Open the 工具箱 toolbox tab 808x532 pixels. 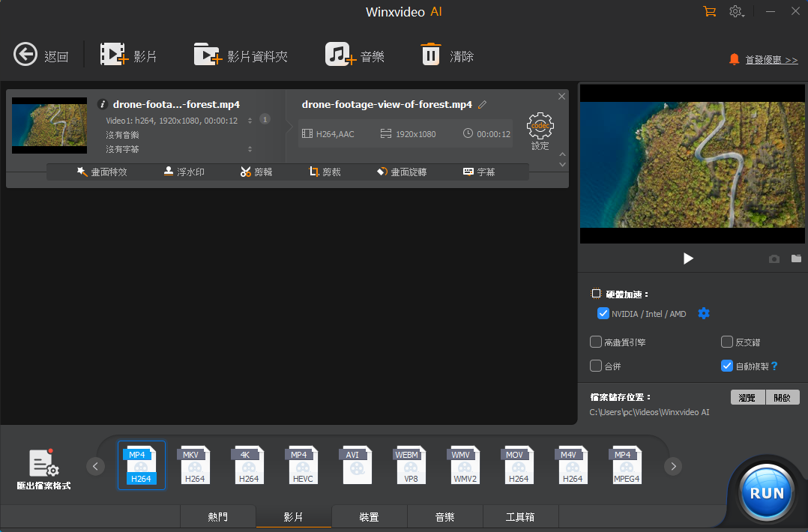(x=520, y=516)
